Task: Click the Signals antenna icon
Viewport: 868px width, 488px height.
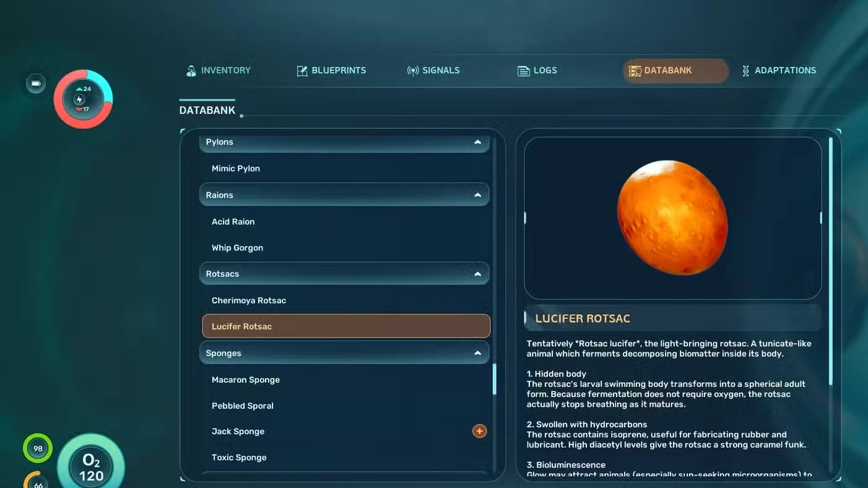Action: (x=413, y=71)
